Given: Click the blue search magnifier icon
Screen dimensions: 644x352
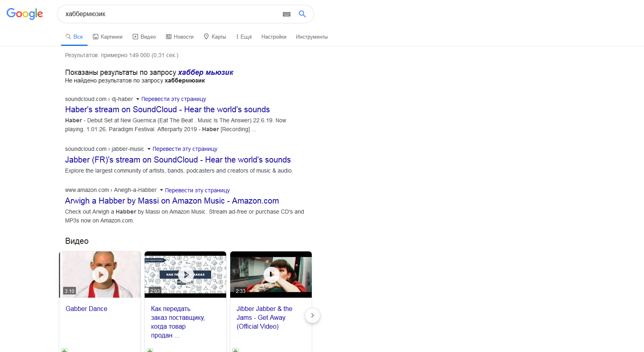Looking at the screenshot, I should 303,14.
